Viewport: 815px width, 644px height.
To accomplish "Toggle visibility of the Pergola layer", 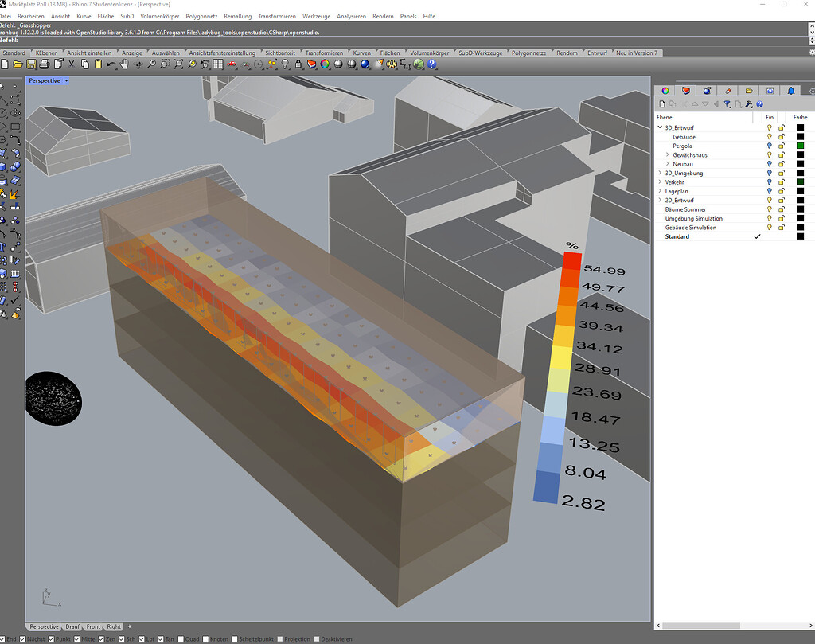I will (x=769, y=146).
